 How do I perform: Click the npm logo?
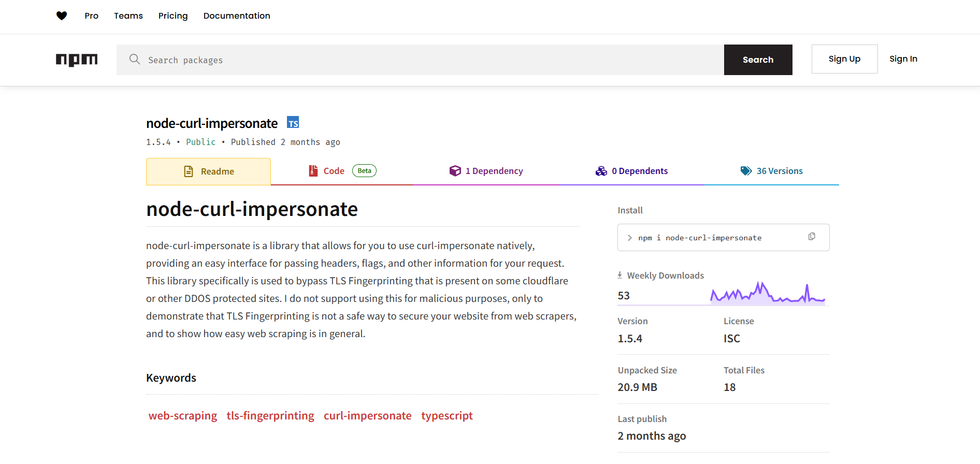(77, 60)
